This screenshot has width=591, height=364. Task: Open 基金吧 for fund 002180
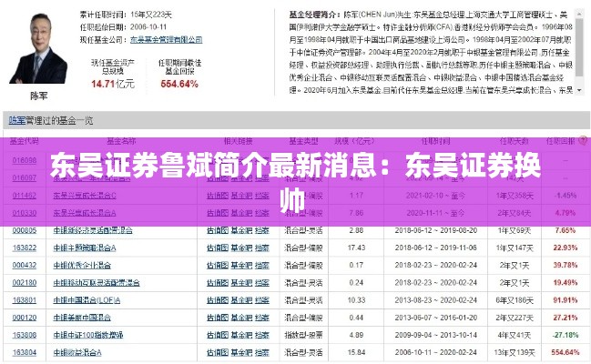tap(241, 283)
